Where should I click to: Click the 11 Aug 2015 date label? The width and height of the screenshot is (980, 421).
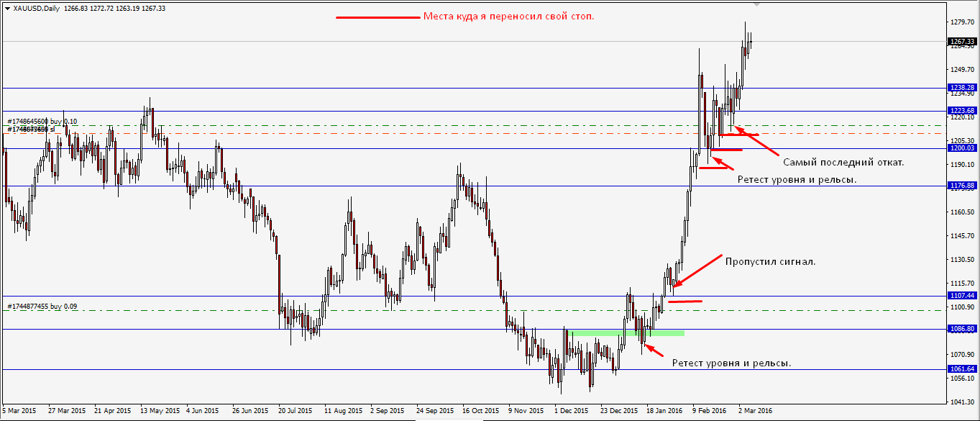[343, 411]
